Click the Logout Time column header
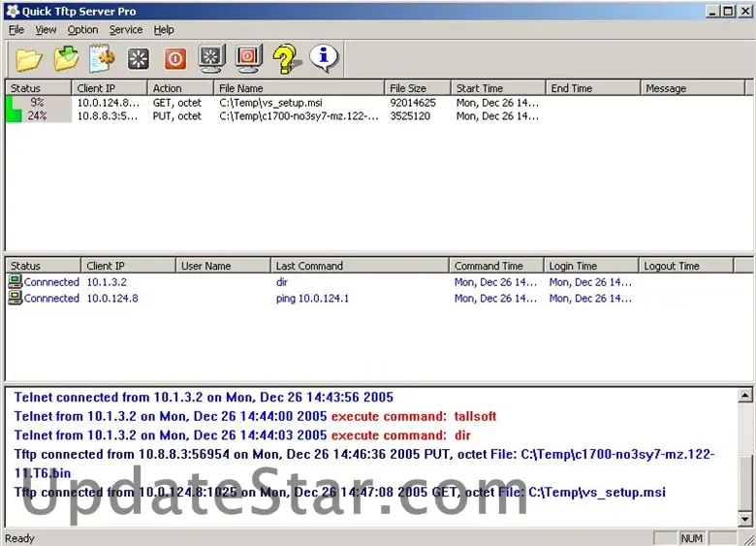This screenshot has height=546, width=756. (x=685, y=266)
